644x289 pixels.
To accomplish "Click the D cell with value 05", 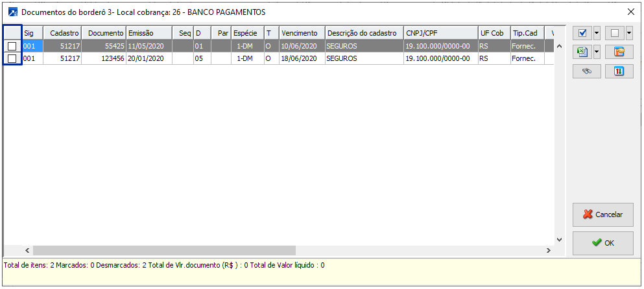I will (x=202, y=59).
